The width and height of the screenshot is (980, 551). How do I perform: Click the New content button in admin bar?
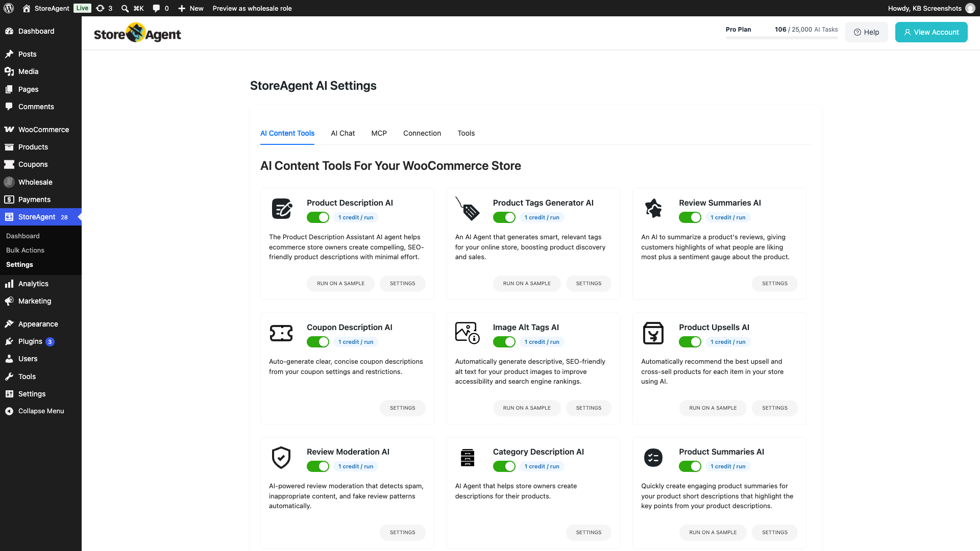[x=190, y=8]
